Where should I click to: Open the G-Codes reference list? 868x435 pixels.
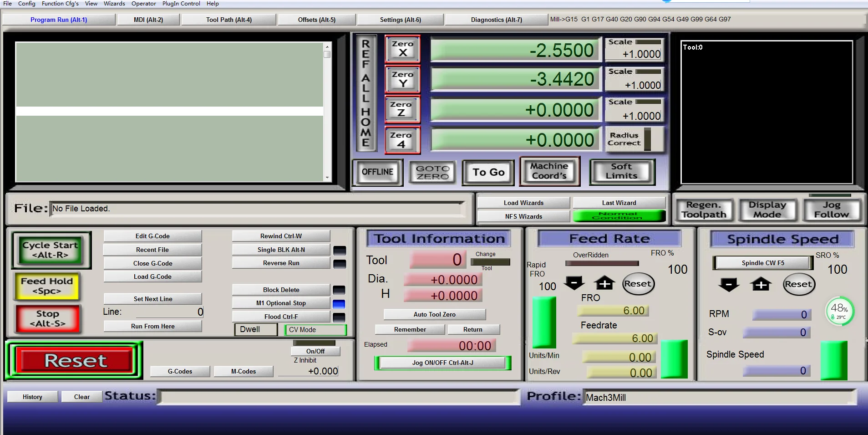coord(180,371)
